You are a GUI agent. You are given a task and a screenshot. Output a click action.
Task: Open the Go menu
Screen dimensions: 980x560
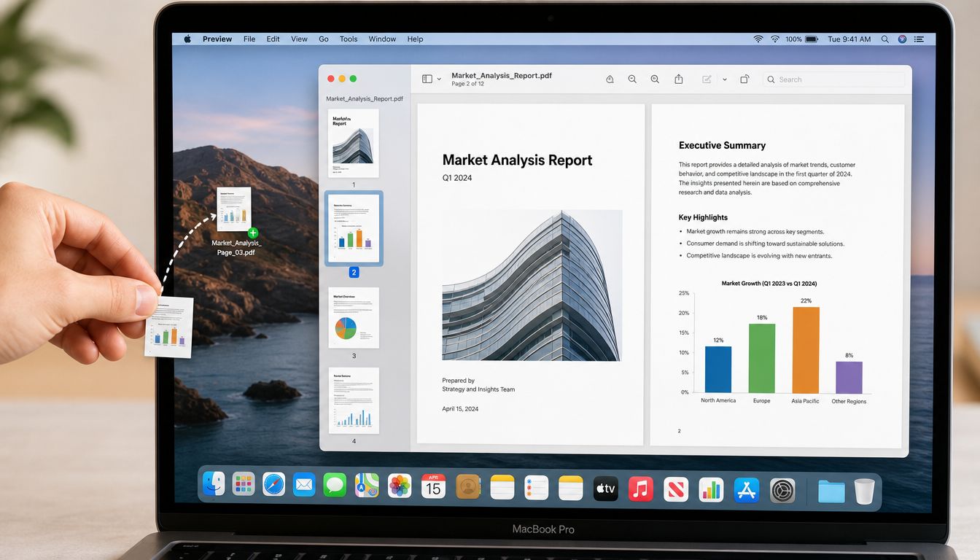(324, 39)
